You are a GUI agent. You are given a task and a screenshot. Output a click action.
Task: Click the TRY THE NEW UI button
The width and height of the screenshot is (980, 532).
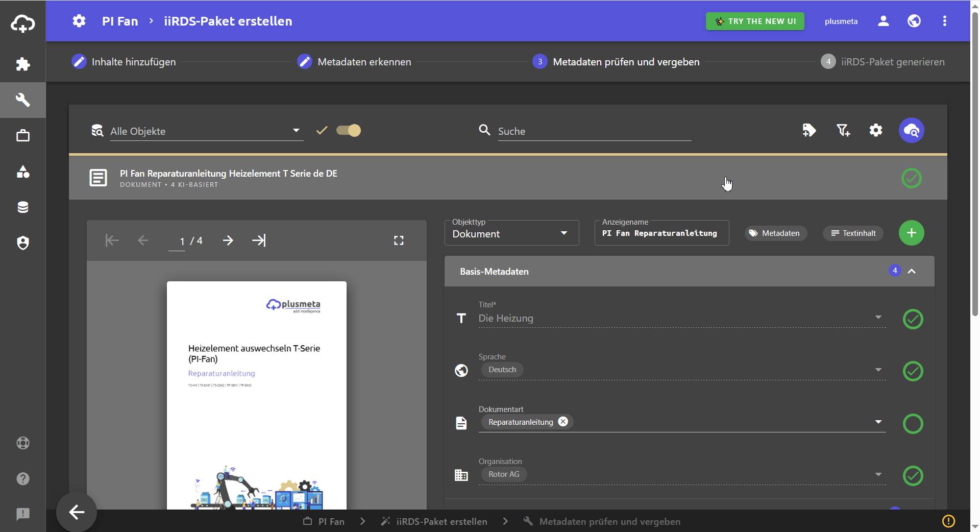755,21
